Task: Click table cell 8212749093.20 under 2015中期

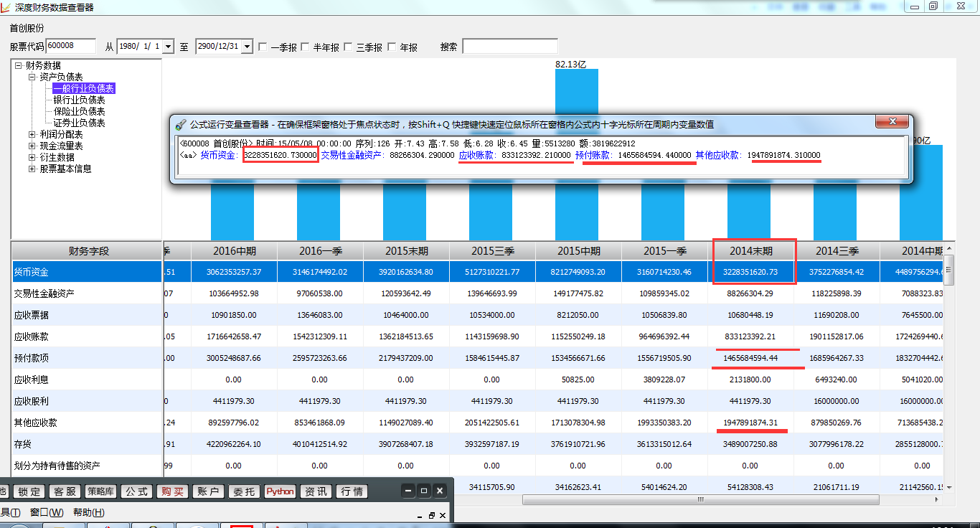Action: pos(578,272)
